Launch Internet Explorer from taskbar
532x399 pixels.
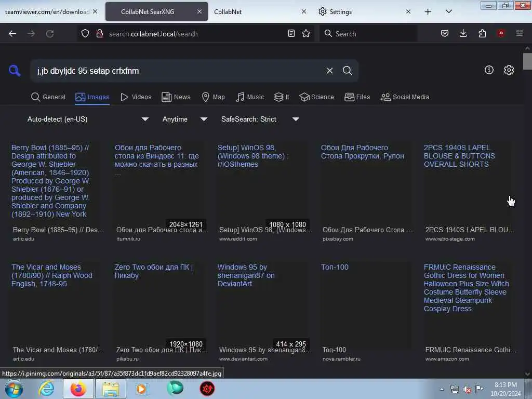click(x=46, y=389)
